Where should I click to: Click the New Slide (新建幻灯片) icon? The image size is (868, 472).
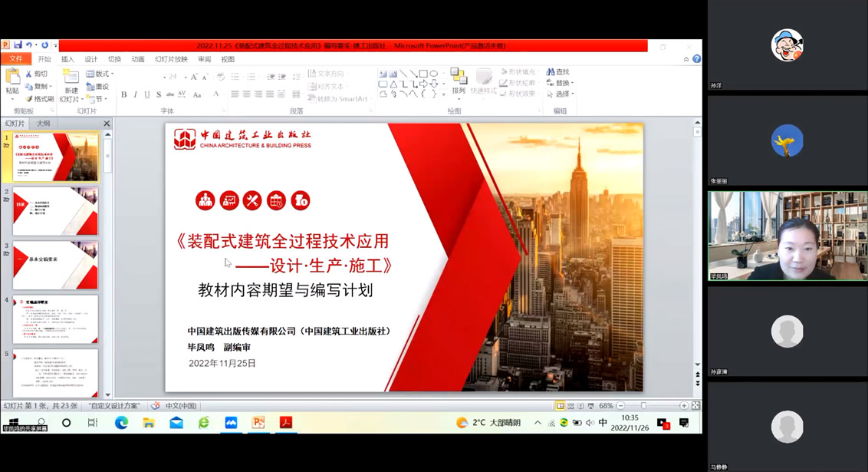click(71, 78)
